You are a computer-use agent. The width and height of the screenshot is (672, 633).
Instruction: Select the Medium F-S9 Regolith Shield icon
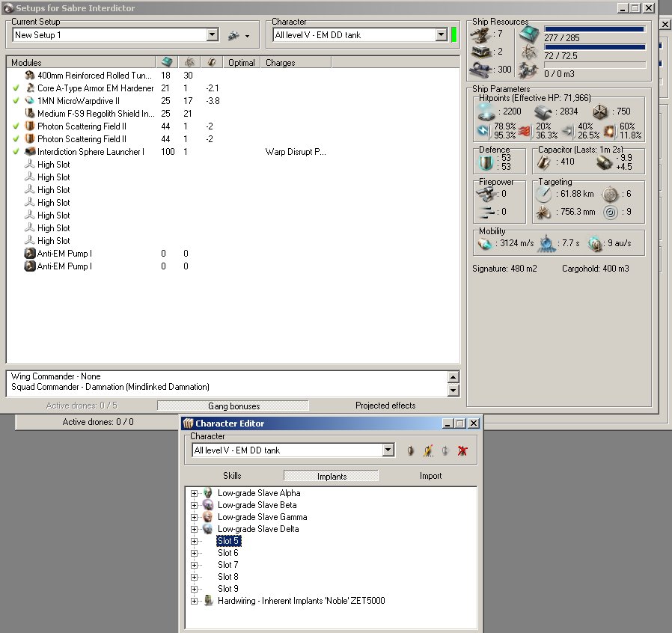(30, 113)
